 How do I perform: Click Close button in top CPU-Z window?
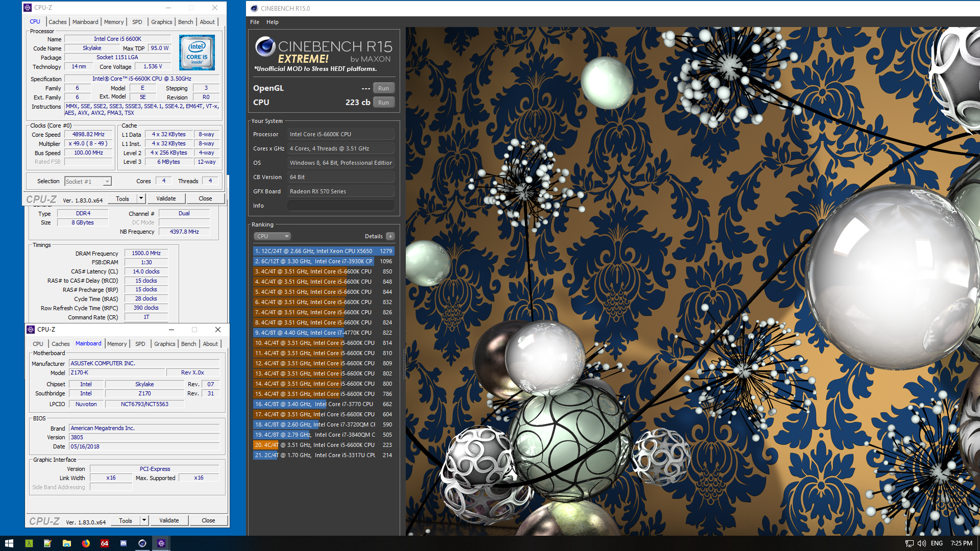point(205,198)
